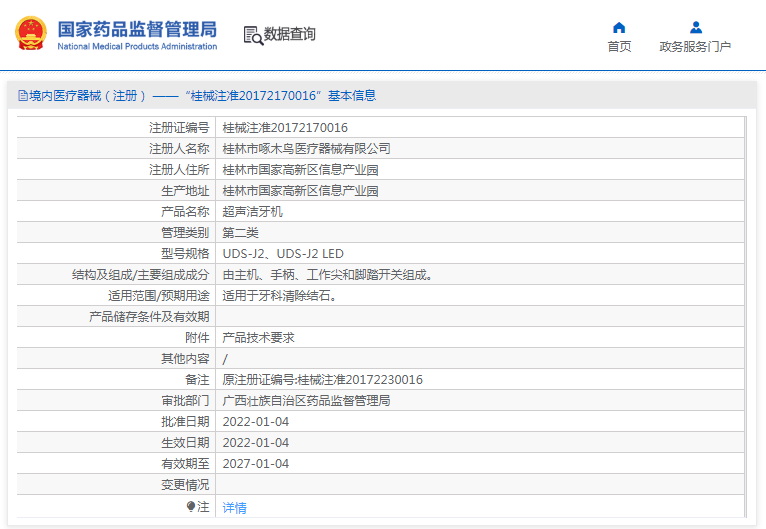Go to 首页 text link

[x=619, y=46]
